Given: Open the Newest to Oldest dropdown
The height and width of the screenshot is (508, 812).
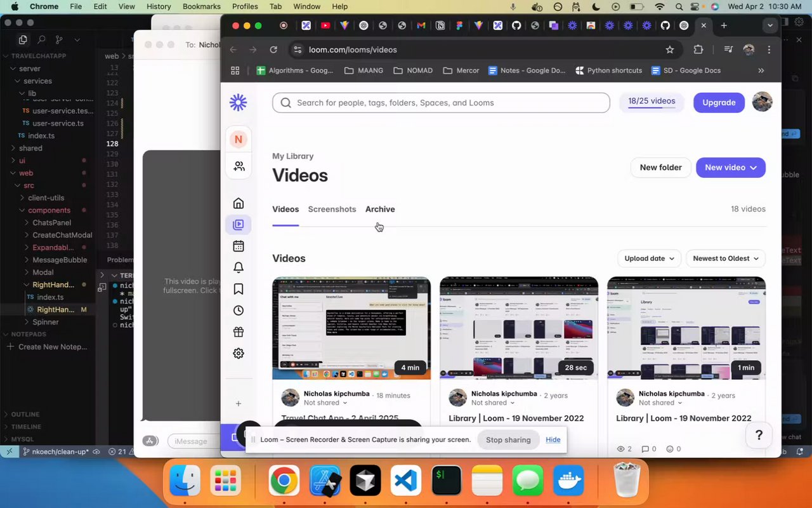Looking at the screenshot, I should 726,258.
